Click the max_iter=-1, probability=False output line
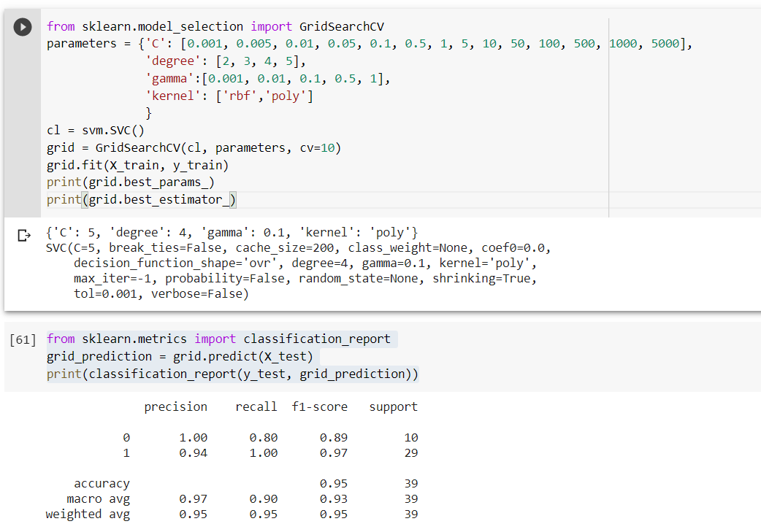 305,279
